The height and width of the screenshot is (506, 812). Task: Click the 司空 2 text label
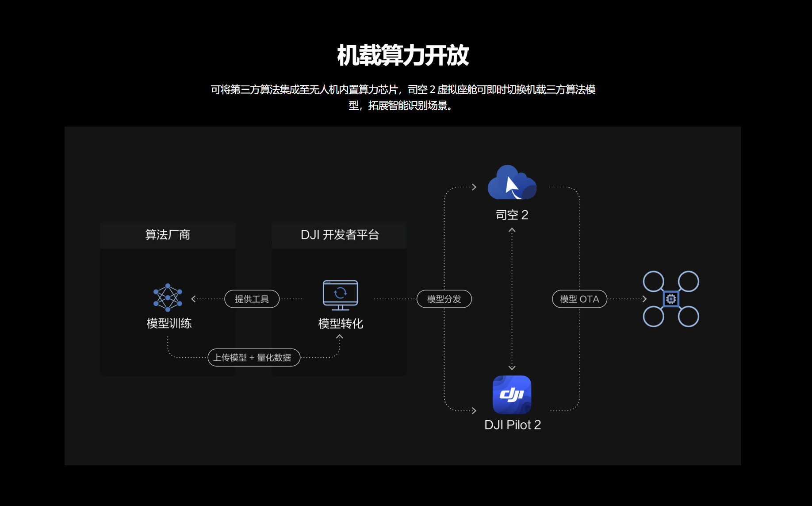[512, 215]
